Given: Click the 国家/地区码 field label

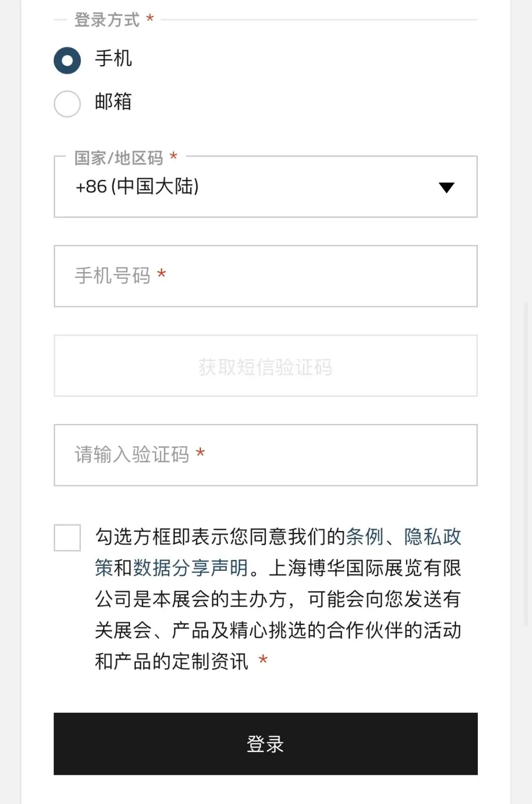Looking at the screenshot, I should (x=119, y=158).
